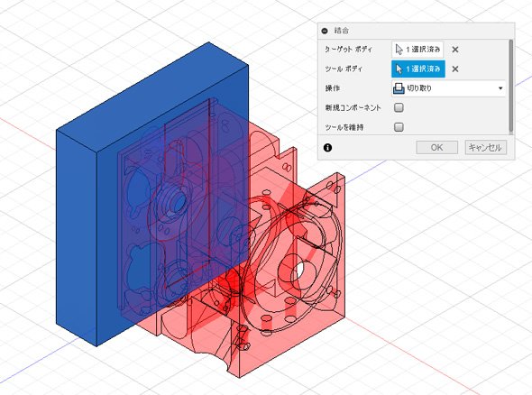Click the 切り取り cut icon in the 操作 field

399,88
